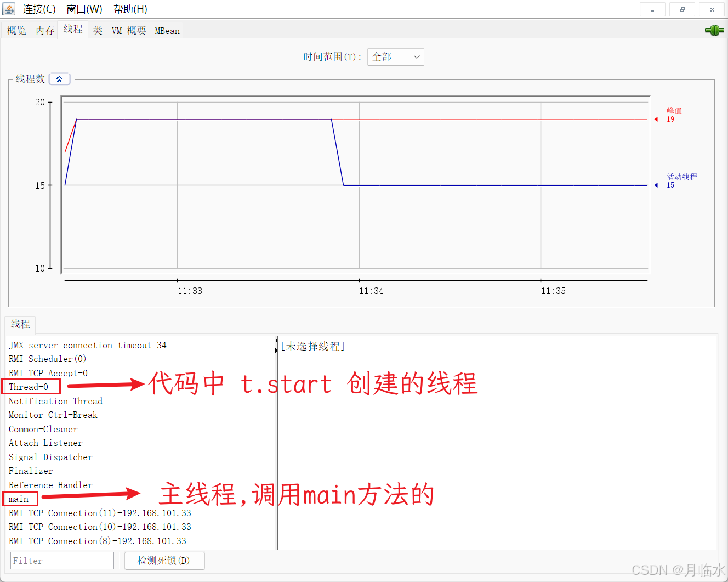
Task: Minimize the JConsole inner window
Action: coord(652,9)
